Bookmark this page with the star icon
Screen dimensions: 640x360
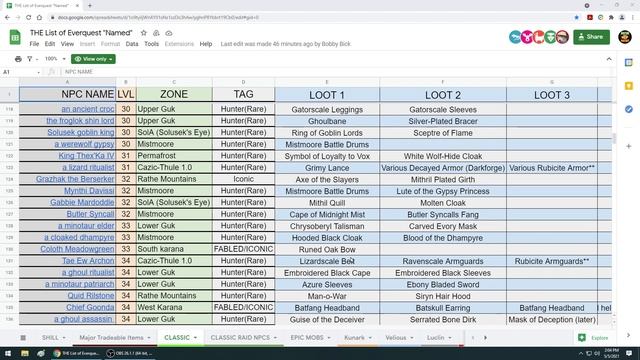[576, 18]
